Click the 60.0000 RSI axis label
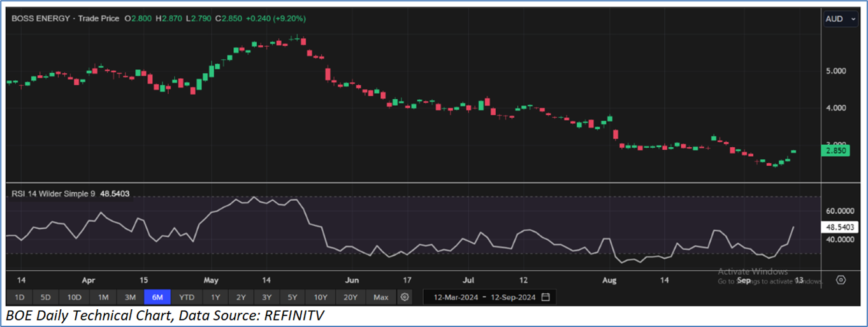The height and width of the screenshot is (327, 868). pos(839,210)
